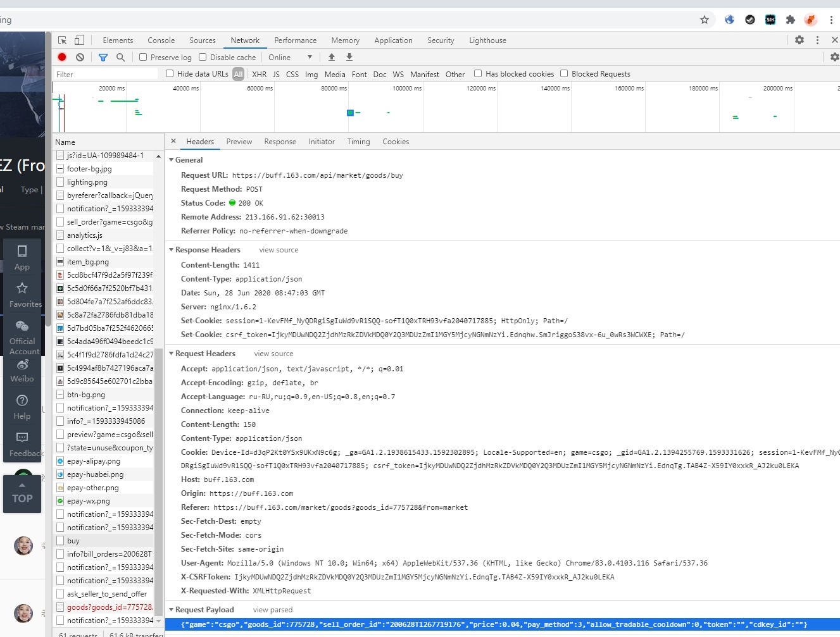Open Feedback in page sidebar
The image size is (840, 637).
click(x=22, y=444)
